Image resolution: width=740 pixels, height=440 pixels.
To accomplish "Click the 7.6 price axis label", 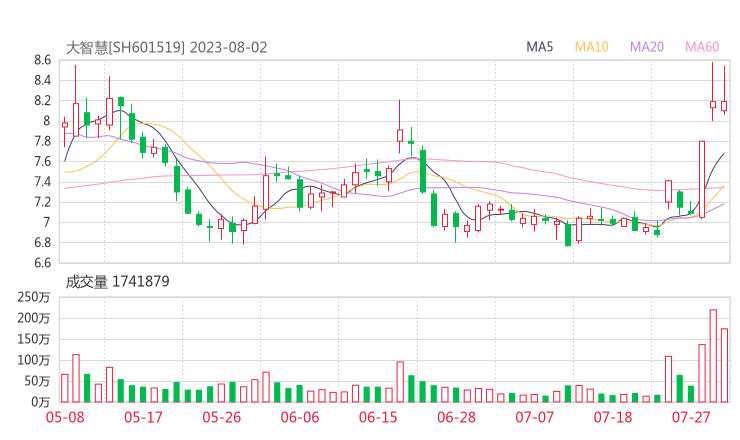I will click(x=42, y=161).
